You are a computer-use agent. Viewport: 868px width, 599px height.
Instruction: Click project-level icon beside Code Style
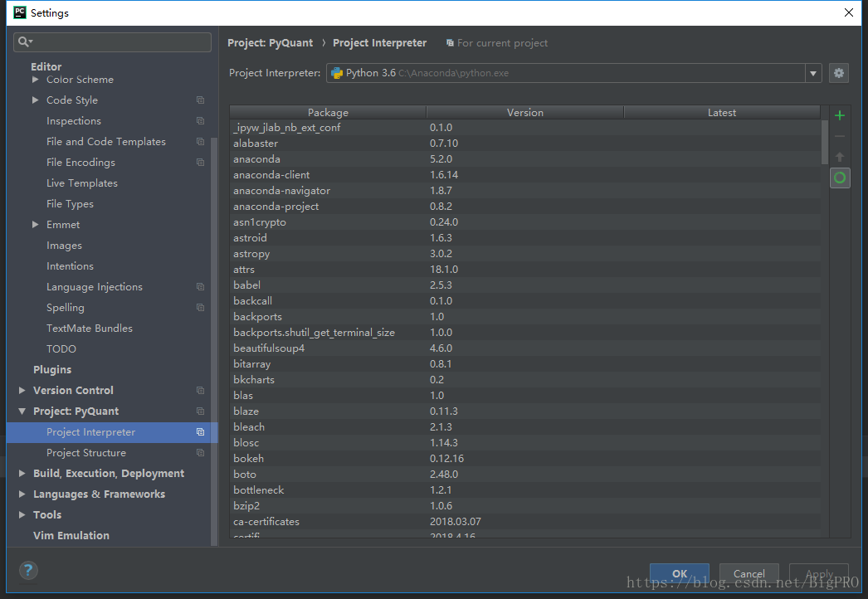(200, 100)
